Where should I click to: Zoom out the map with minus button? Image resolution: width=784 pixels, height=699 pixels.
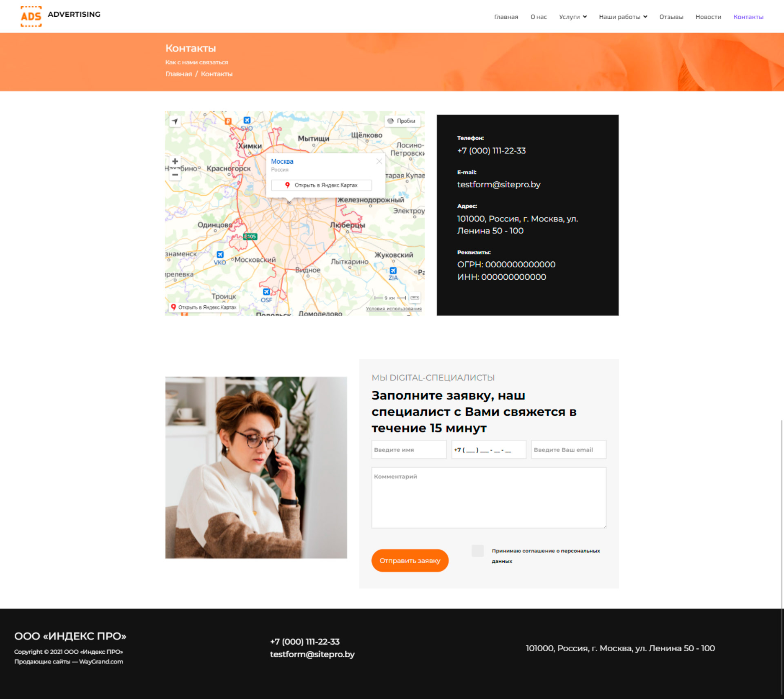click(175, 174)
